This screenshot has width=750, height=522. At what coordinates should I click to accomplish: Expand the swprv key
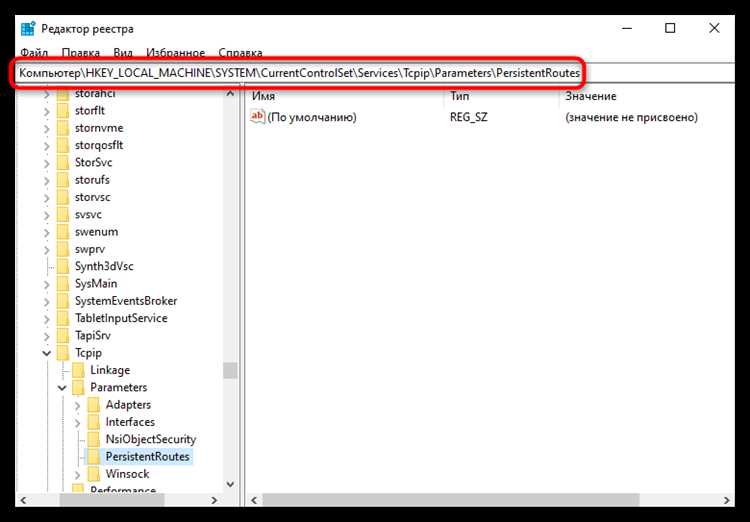pyautogui.click(x=46, y=250)
